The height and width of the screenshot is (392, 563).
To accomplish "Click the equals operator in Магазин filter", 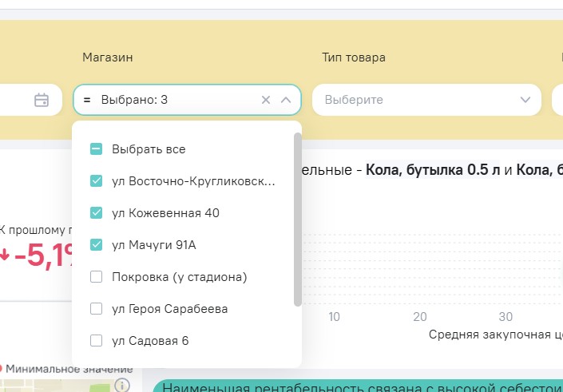I will tap(86, 101).
